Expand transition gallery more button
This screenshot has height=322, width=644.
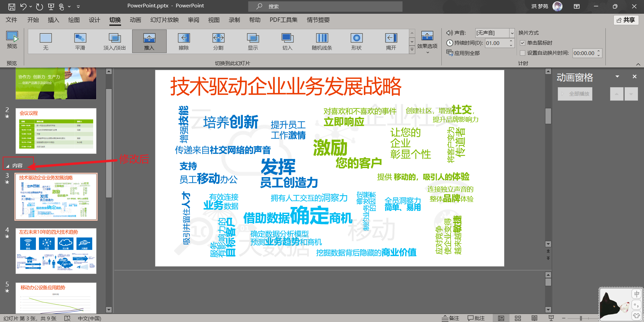(412, 50)
